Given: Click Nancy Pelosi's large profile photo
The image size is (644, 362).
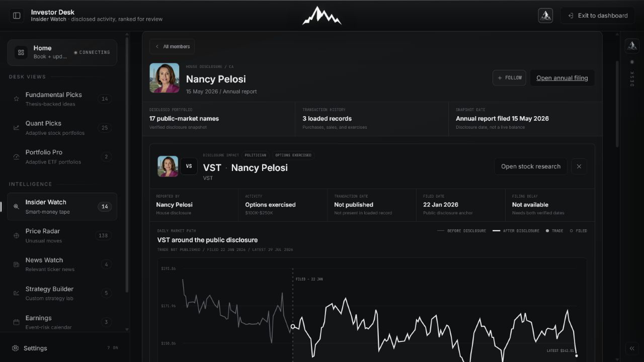Looking at the screenshot, I should (164, 78).
